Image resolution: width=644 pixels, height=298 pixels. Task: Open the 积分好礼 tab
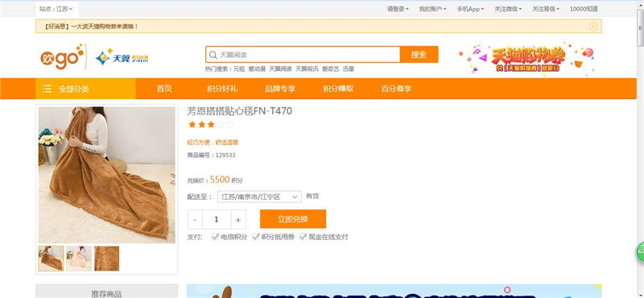pos(222,89)
